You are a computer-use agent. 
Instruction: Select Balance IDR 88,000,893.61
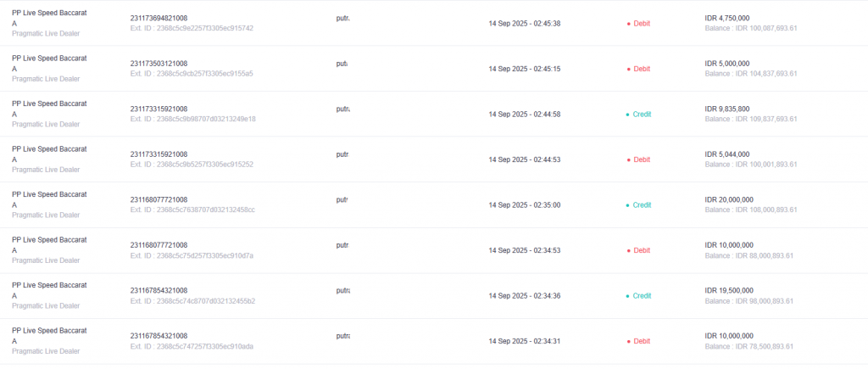749,256
